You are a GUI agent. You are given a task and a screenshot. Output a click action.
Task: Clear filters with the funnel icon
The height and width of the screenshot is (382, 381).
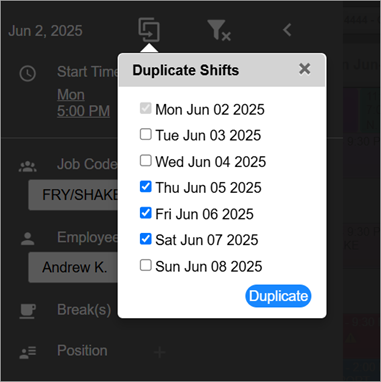point(219,30)
